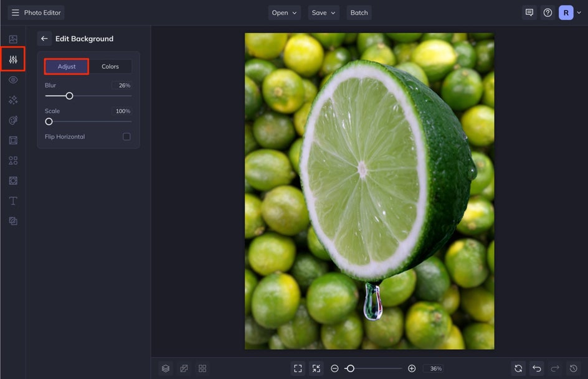Screen dimensions: 588x379
Task: Click the Scale 100% value field
Action: [121, 111]
